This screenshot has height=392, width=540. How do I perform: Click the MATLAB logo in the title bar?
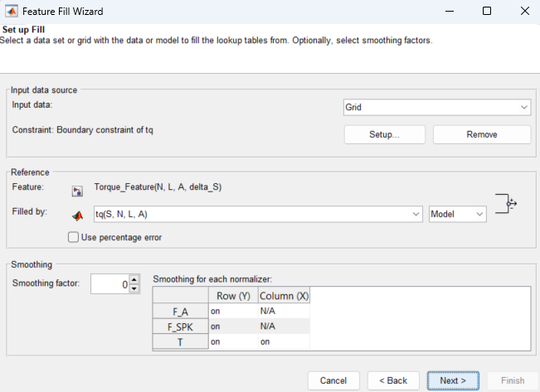point(12,12)
